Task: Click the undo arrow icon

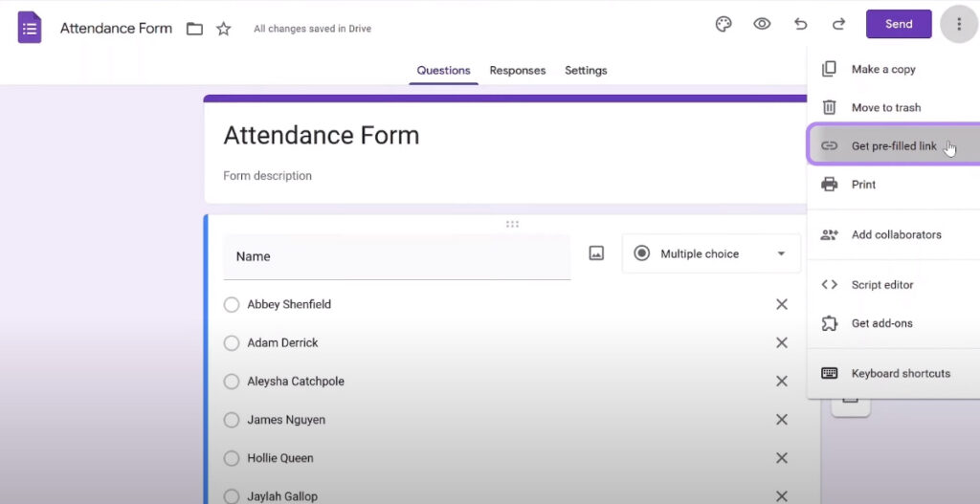Action: coord(801,24)
